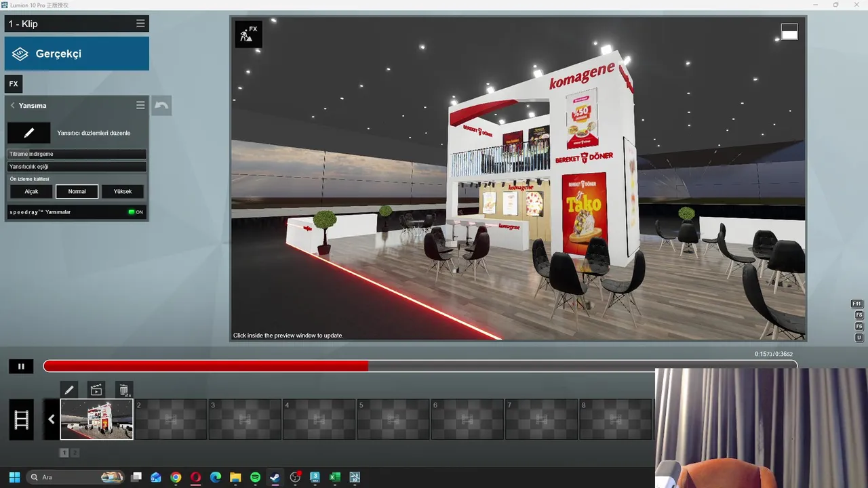Click the undo arrow beside Yansıma

(161, 106)
